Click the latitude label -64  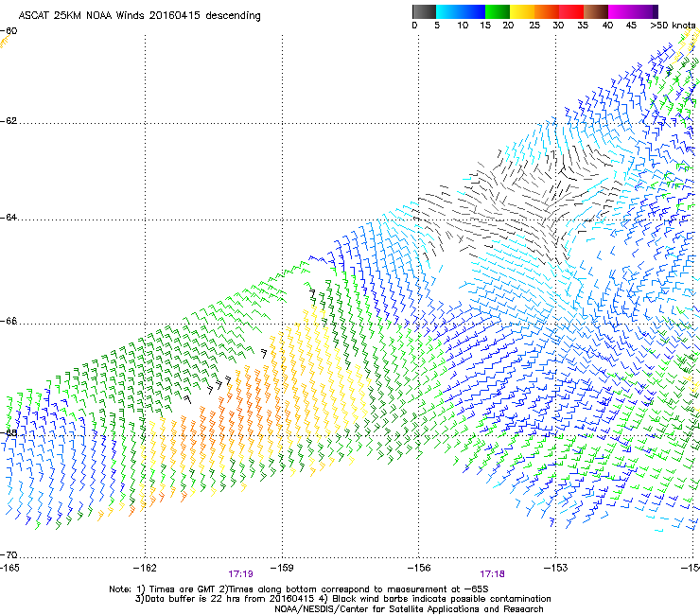[9, 218]
